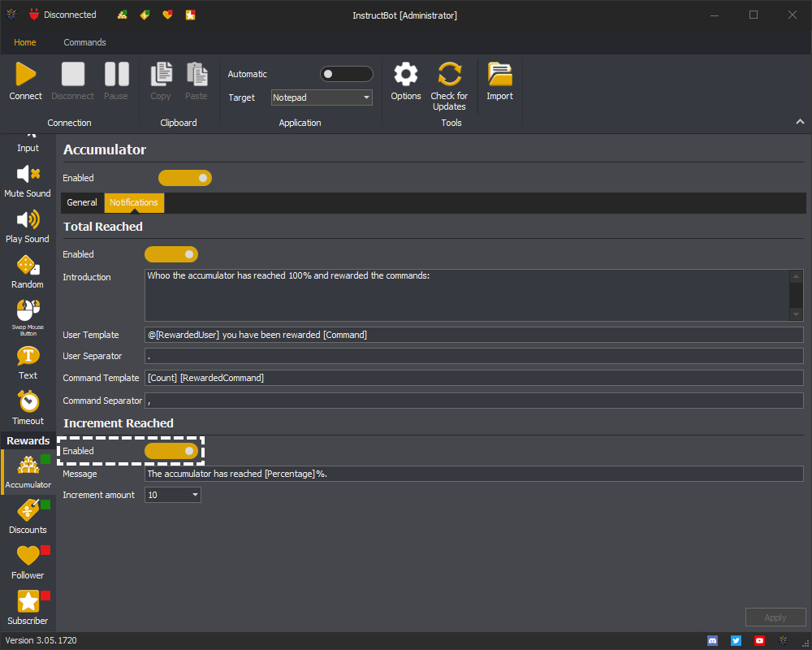Select Play Sound in the sidebar
This screenshot has height=650, width=812.
coord(28,227)
